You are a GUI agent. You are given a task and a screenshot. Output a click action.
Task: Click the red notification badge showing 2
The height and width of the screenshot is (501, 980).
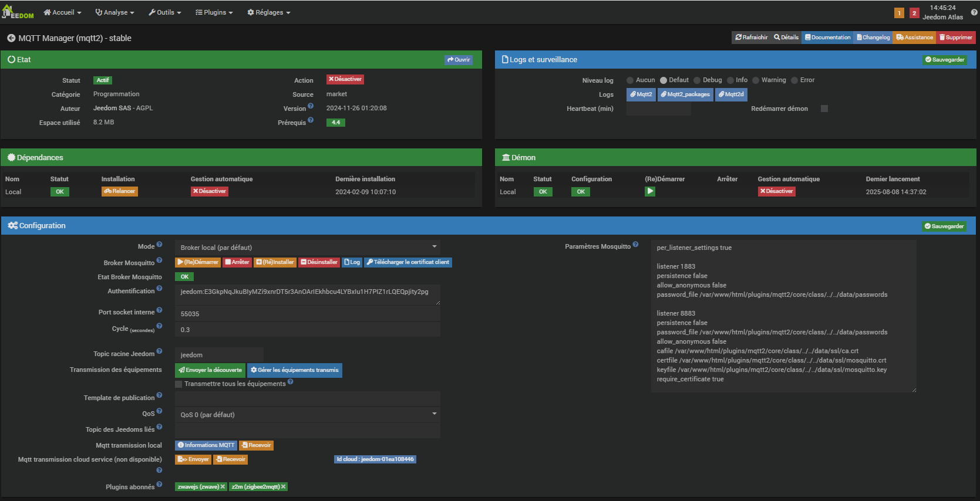coord(914,13)
